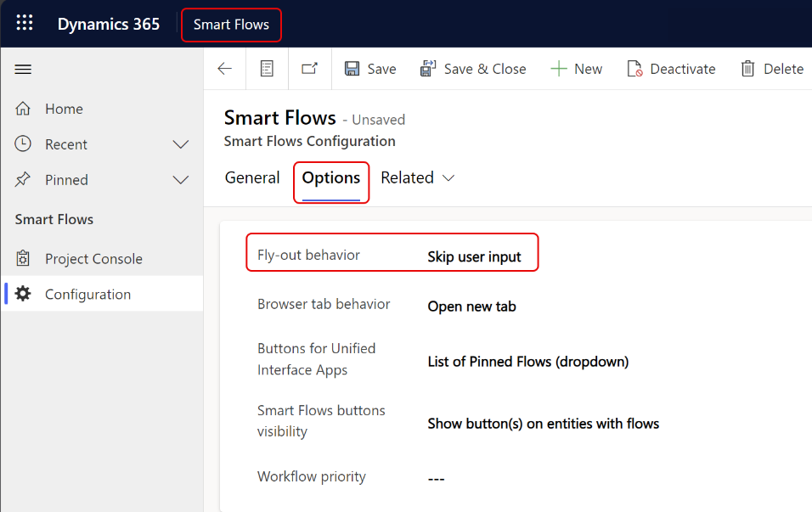Expand the Recent section chevron
This screenshot has height=512, width=812.
(180, 144)
